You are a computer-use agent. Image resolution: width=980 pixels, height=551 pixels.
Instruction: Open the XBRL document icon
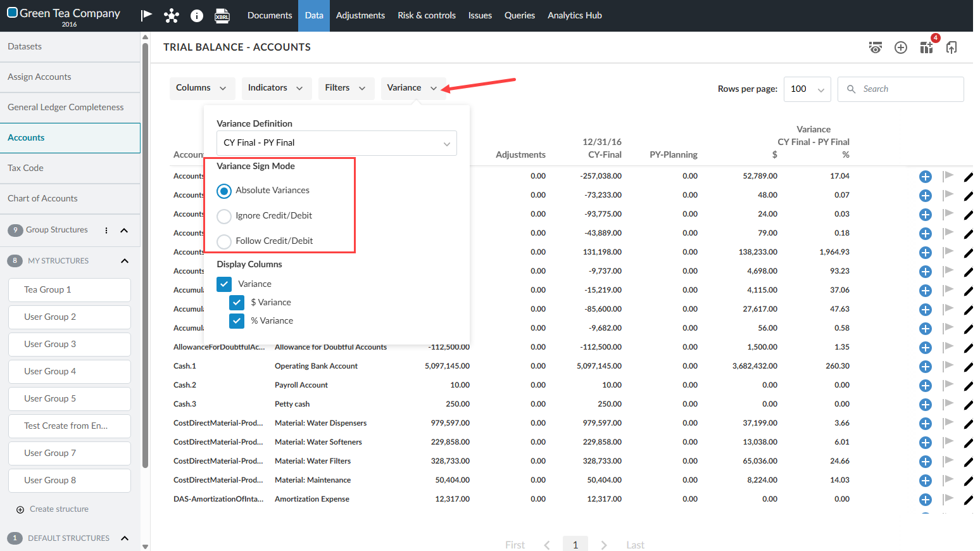(222, 16)
